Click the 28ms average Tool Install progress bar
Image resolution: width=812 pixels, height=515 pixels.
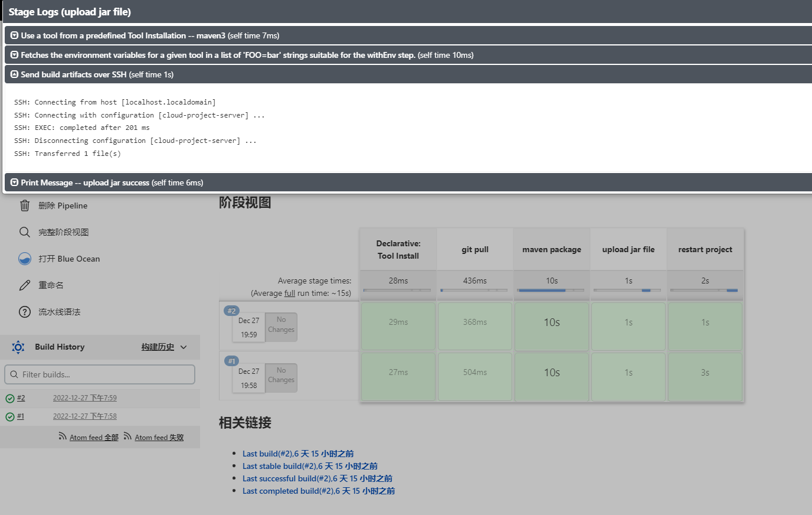[x=397, y=290]
